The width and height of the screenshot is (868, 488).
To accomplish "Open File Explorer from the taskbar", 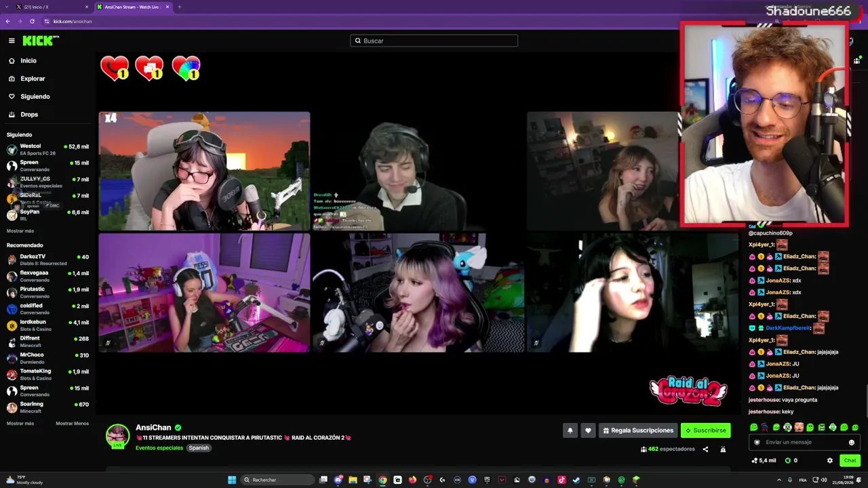I will (353, 480).
